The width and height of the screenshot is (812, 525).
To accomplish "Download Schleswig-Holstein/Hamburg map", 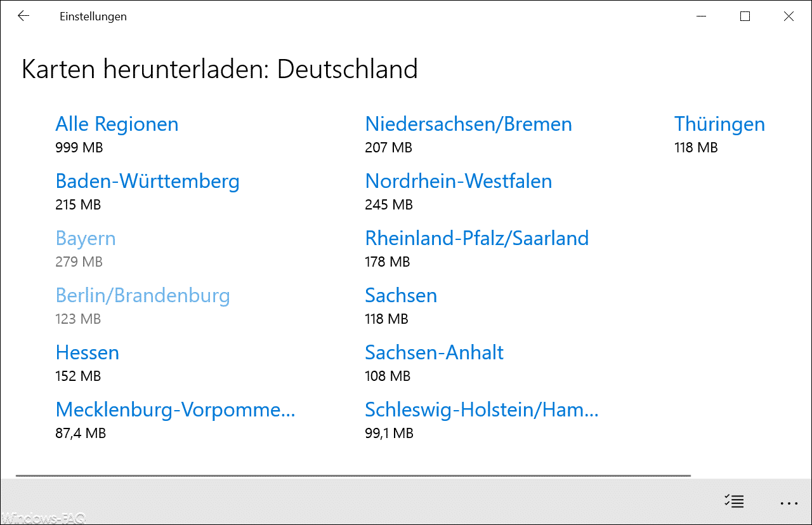I will tap(482, 410).
